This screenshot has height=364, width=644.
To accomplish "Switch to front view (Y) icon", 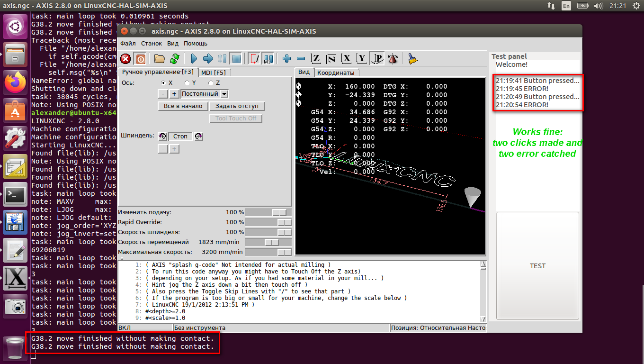I will tap(362, 59).
